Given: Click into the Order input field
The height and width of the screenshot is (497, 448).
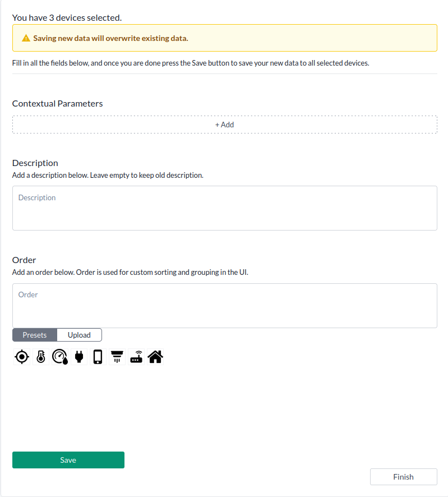Looking at the screenshot, I should [224, 305].
